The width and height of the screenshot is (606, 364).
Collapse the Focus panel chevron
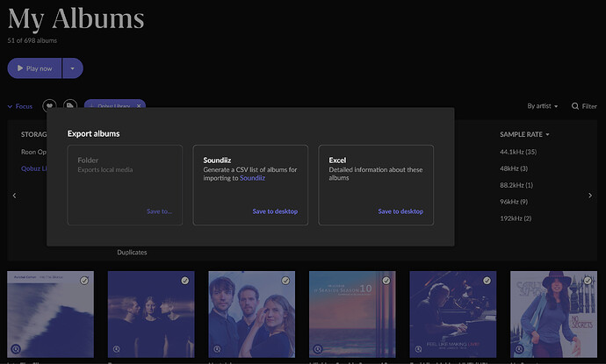pos(10,106)
